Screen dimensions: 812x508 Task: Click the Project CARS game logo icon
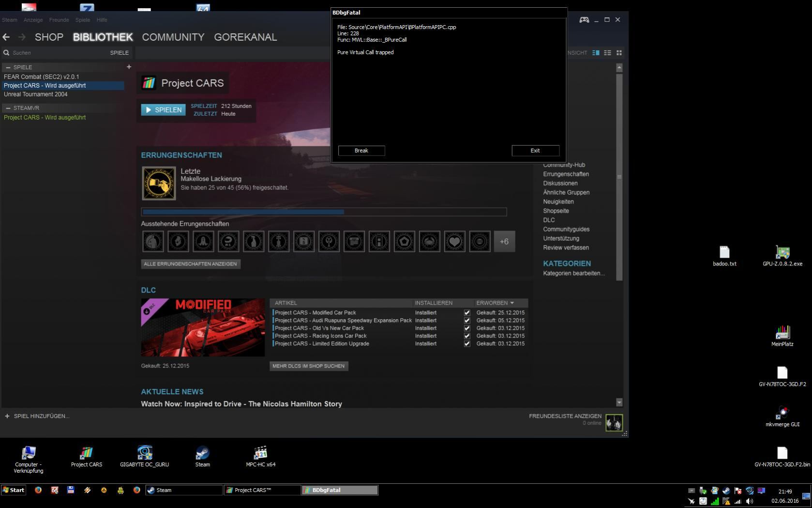click(149, 83)
